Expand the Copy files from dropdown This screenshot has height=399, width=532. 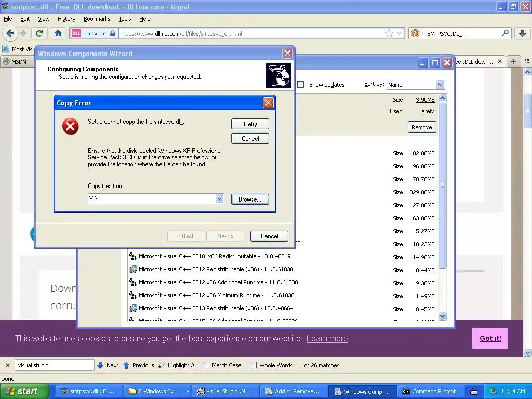pos(220,199)
